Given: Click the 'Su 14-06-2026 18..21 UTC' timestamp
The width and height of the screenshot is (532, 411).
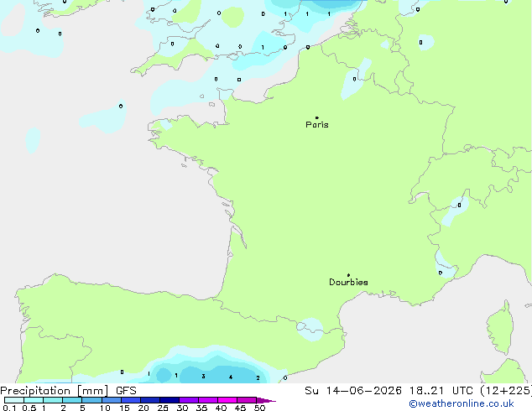Looking at the screenshot, I should 389,391.
